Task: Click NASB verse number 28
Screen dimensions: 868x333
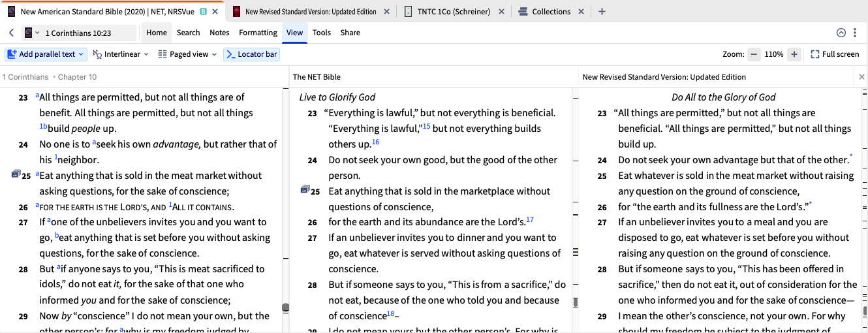Action: pos(23,269)
